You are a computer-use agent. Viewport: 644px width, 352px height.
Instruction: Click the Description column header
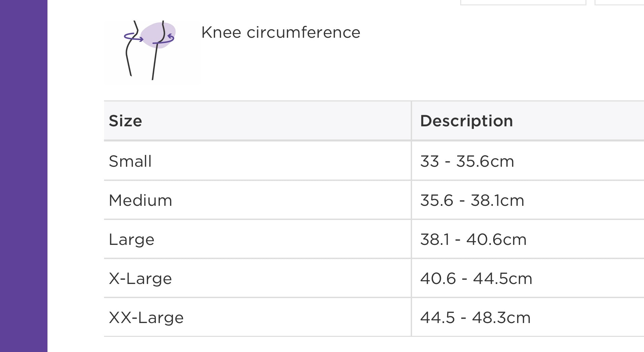click(x=466, y=121)
